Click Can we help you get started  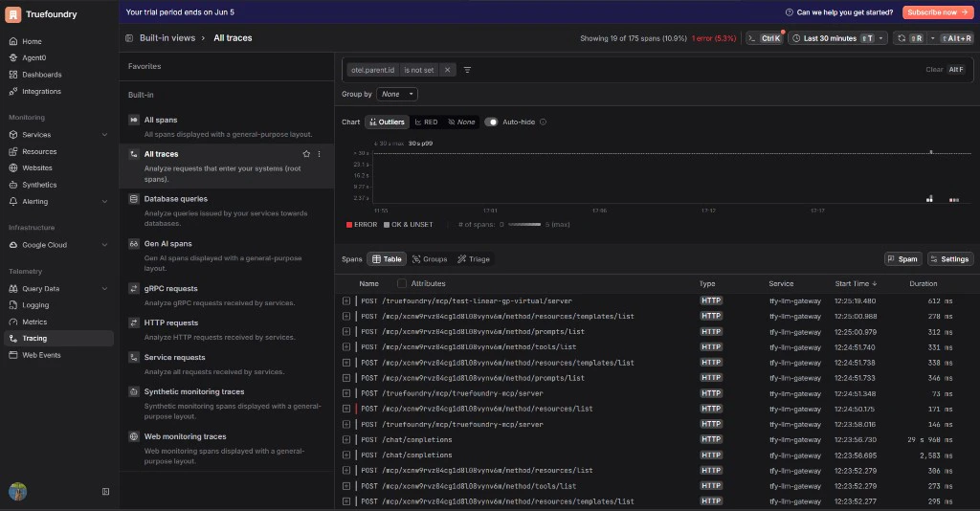point(838,11)
